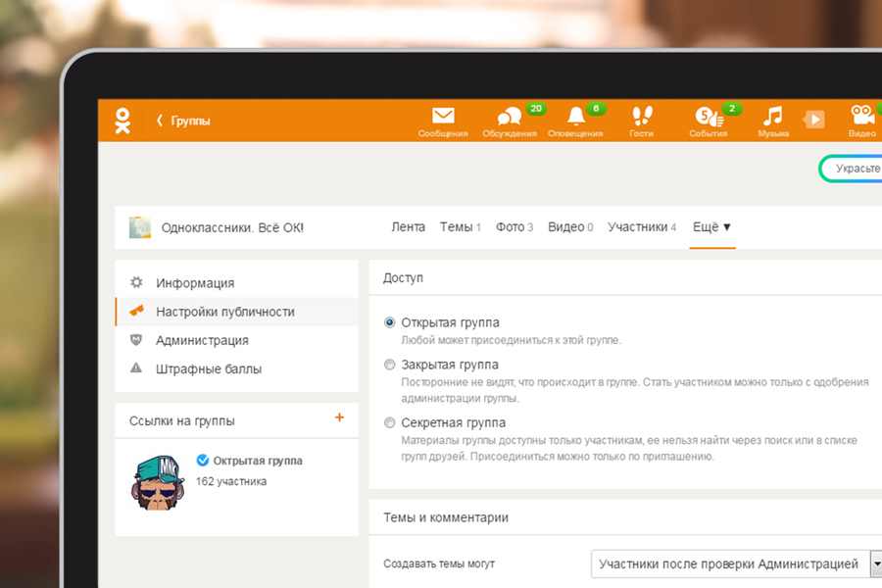Open Видео camera icon
The image size is (882, 588).
point(861,116)
